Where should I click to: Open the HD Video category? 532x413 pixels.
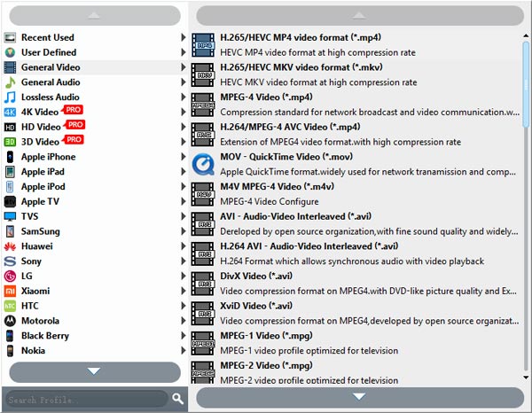(x=40, y=127)
